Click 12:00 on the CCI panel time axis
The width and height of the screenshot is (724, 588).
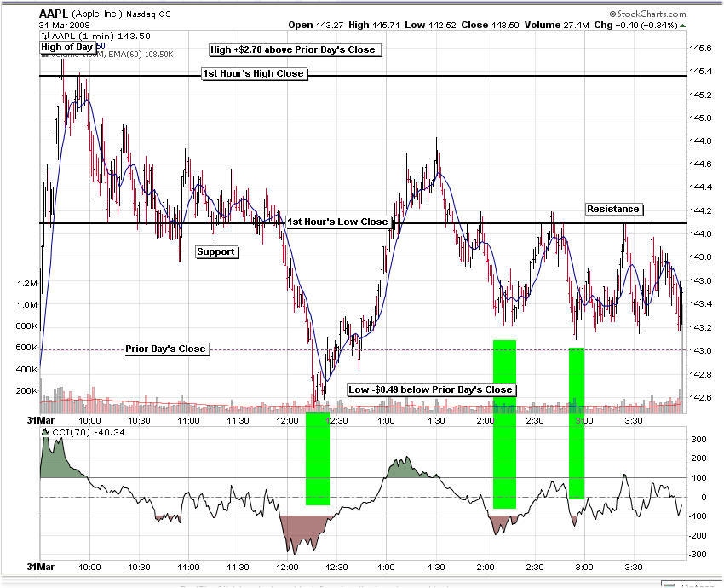coord(287,568)
